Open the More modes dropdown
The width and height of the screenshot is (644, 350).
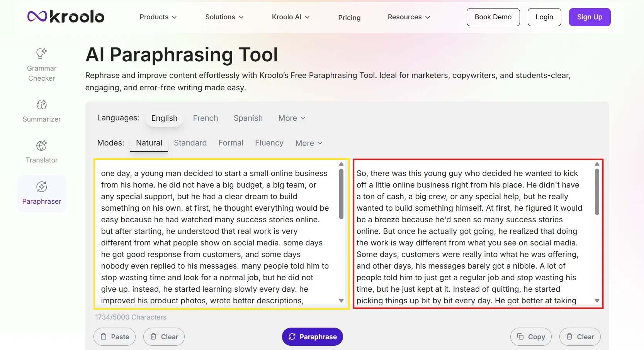(309, 143)
